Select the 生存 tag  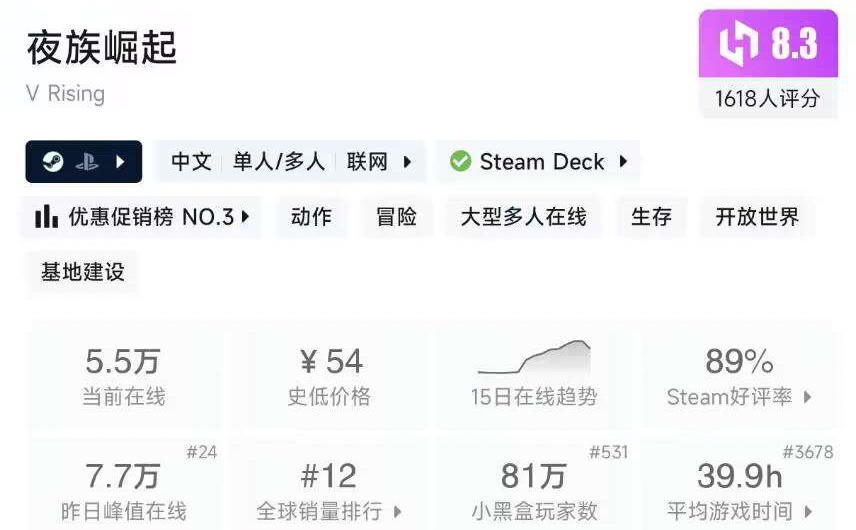click(x=651, y=217)
